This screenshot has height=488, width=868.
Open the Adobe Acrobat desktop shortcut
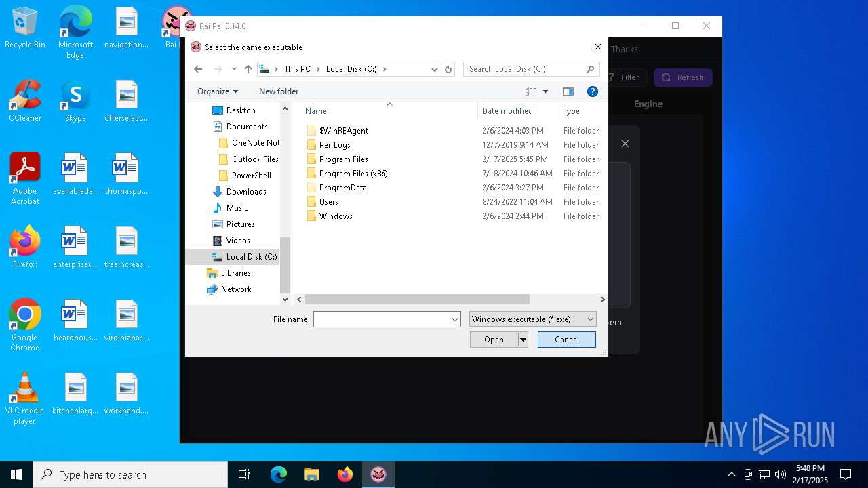point(25,180)
